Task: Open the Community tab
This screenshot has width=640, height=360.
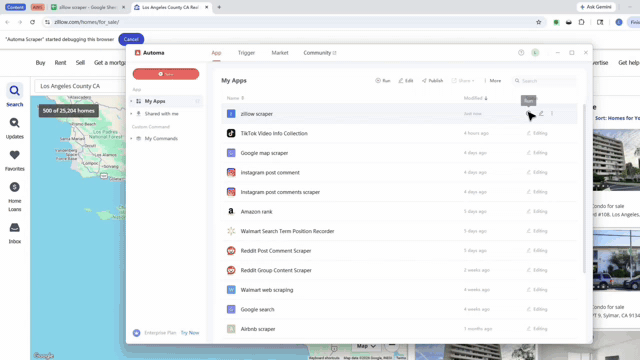Action: coord(320,53)
